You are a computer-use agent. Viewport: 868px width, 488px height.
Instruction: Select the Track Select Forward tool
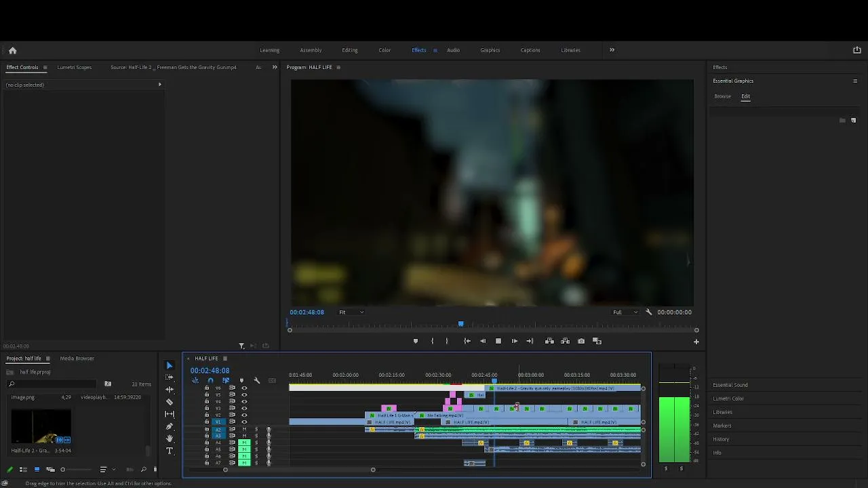[x=170, y=378]
